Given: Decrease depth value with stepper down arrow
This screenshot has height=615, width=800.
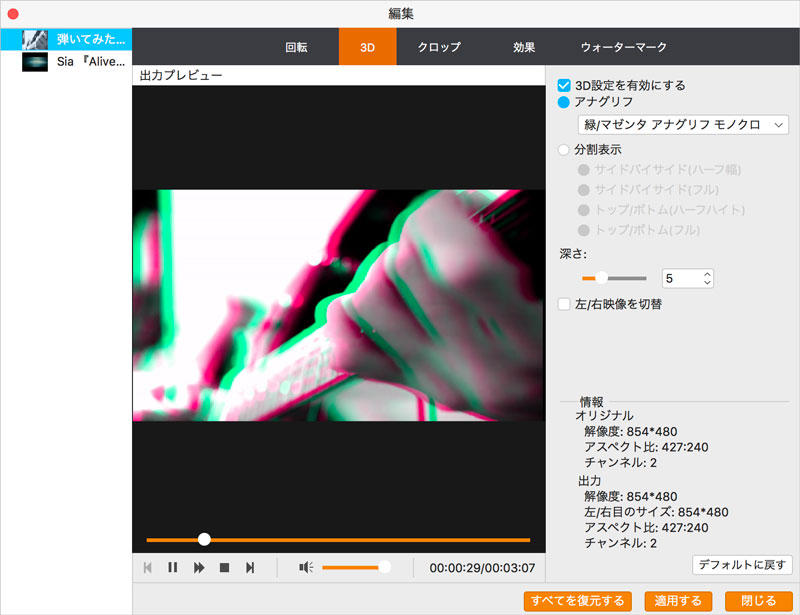Looking at the screenshot, I should [x=707, y=283].
